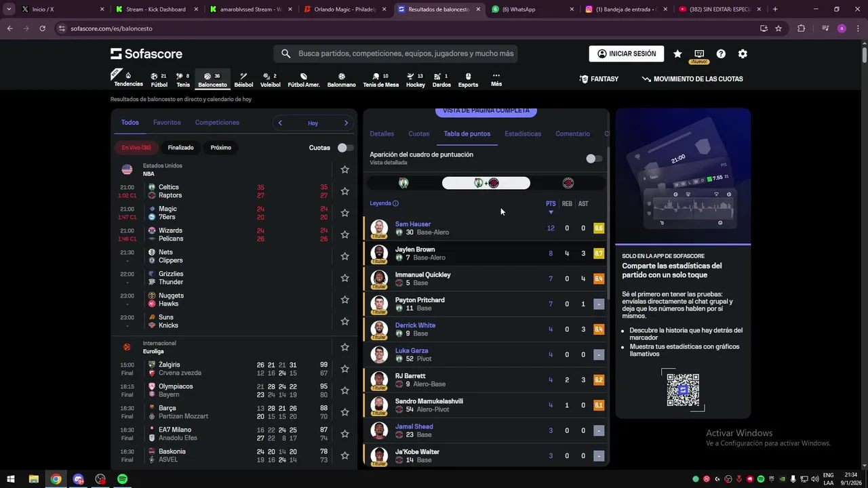Go to next day arrow
The height and width of the screenshot is (488, 868).
346,123
